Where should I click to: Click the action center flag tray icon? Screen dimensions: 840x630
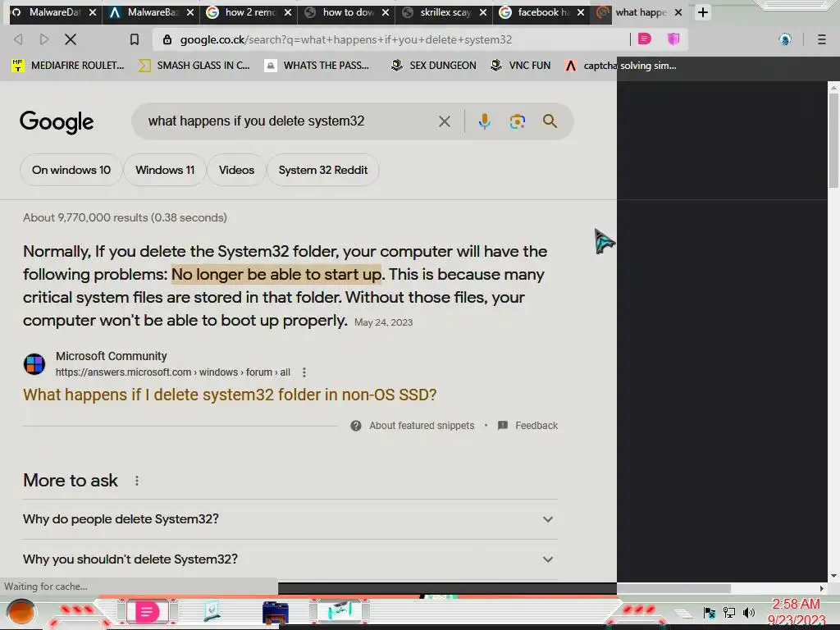tap(710, 612)
